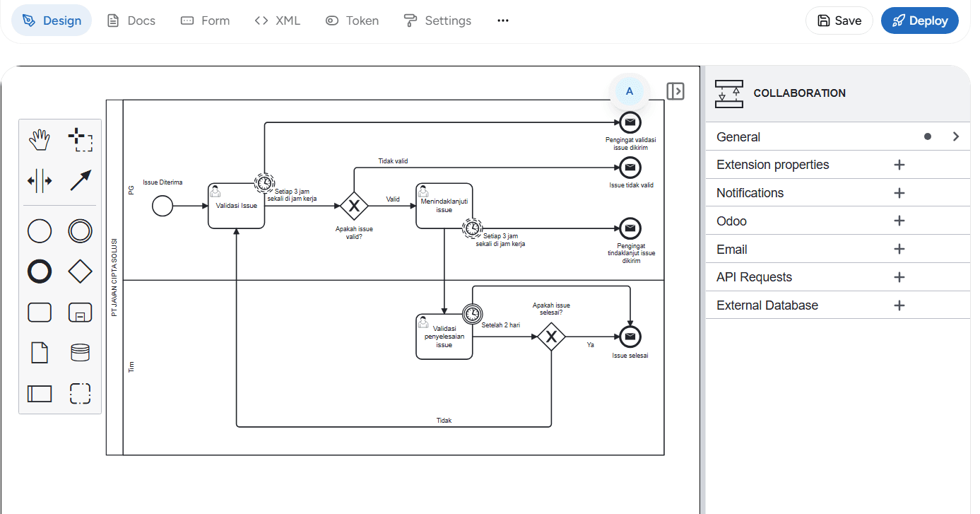Select Pengingat tindaklanjut issue dikirim end event

pos(630,228)
